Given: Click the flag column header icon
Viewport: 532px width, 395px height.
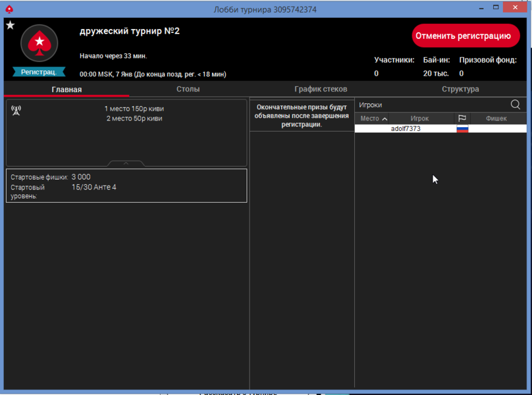Looking at the screenshot, I should coord(462,118).
